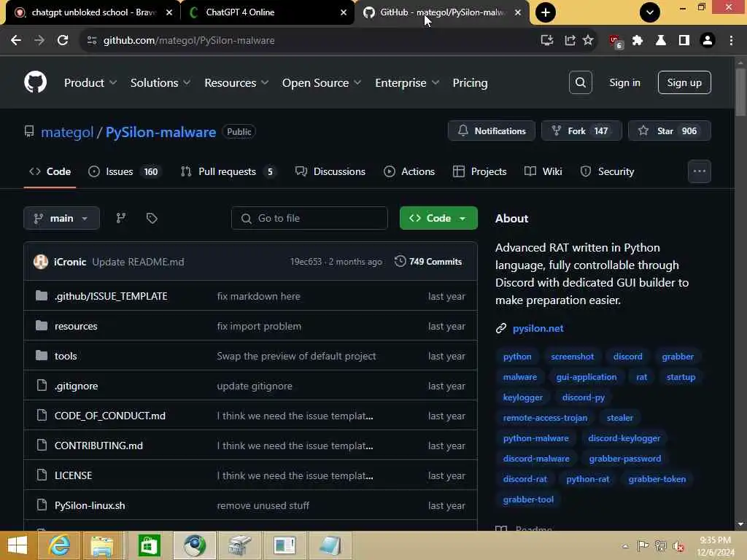
Task: Open the tab search down-arrow button
Action: point(650,12)
